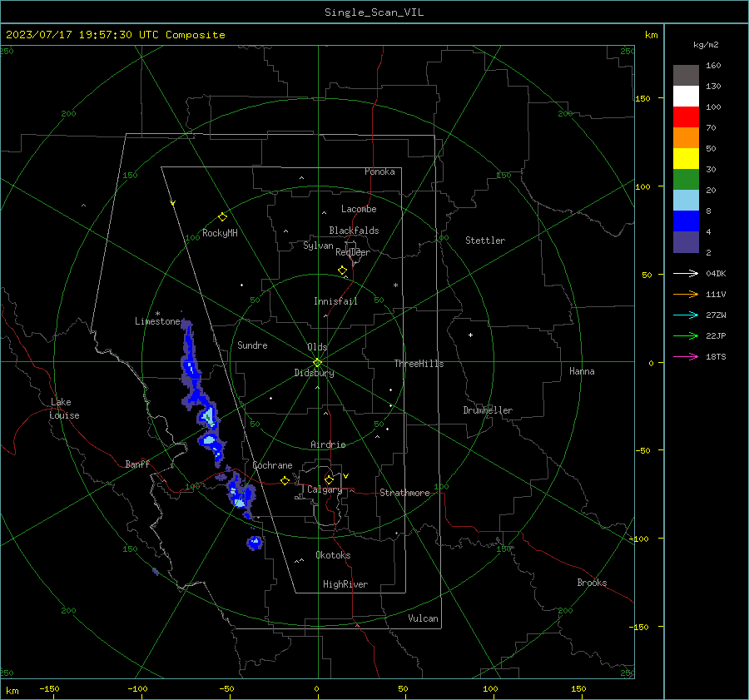Click the light blue 8-20 legend swatch

click(x=686, y=201)
